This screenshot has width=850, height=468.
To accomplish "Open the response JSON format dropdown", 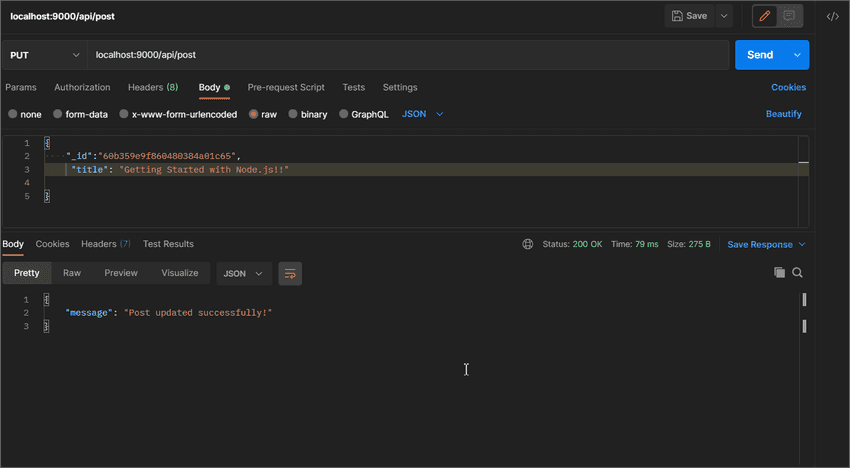I will pyautogui.click(x=244, y=273).
